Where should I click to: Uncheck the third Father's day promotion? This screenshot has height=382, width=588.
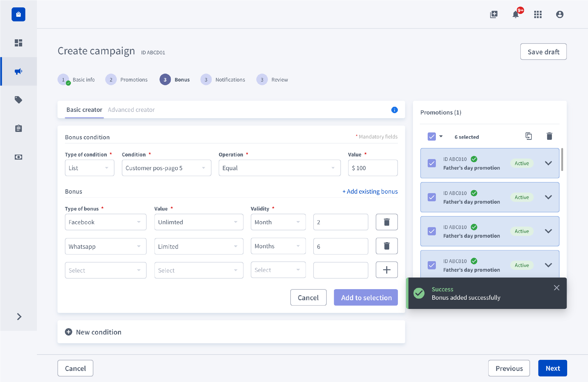(x=432, y=231)
